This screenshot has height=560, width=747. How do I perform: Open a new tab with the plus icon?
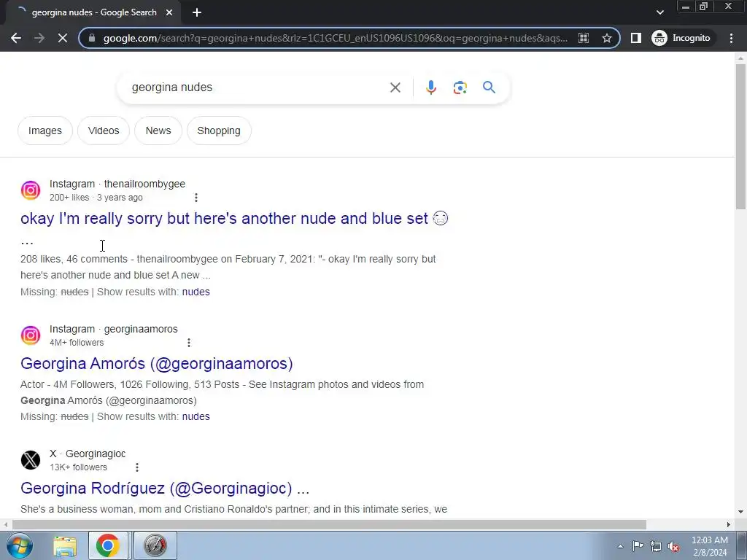tap(197, 13)
